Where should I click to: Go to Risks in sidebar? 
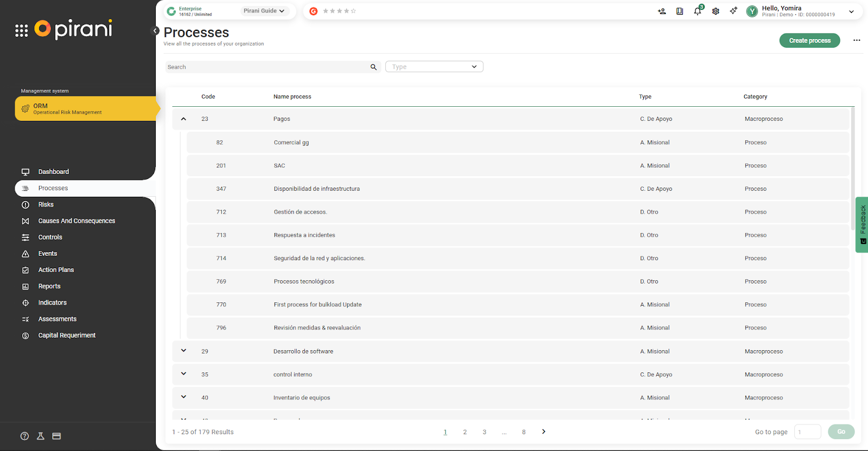(46, 204)
